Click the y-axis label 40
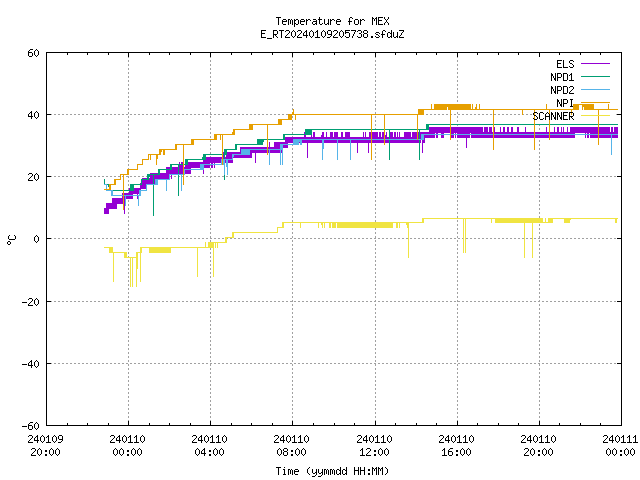This screenshot has width=640, height=480. [33, 115]
